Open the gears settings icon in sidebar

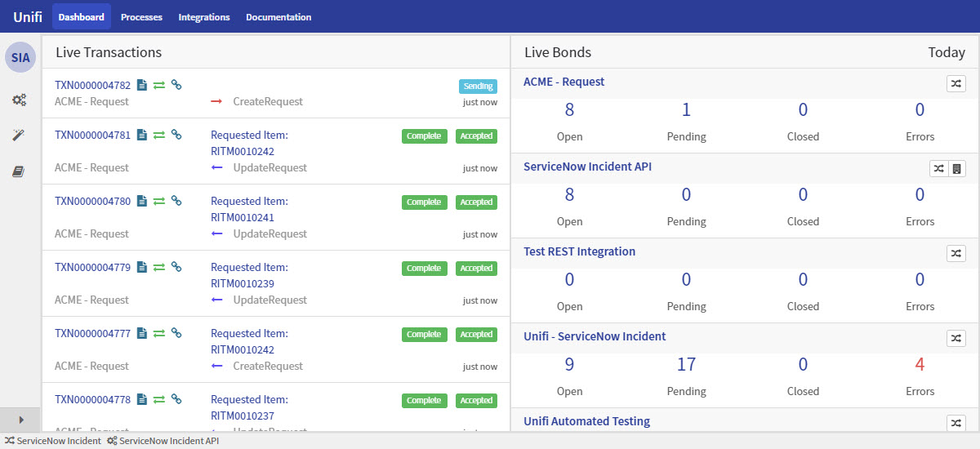[20, 100]
